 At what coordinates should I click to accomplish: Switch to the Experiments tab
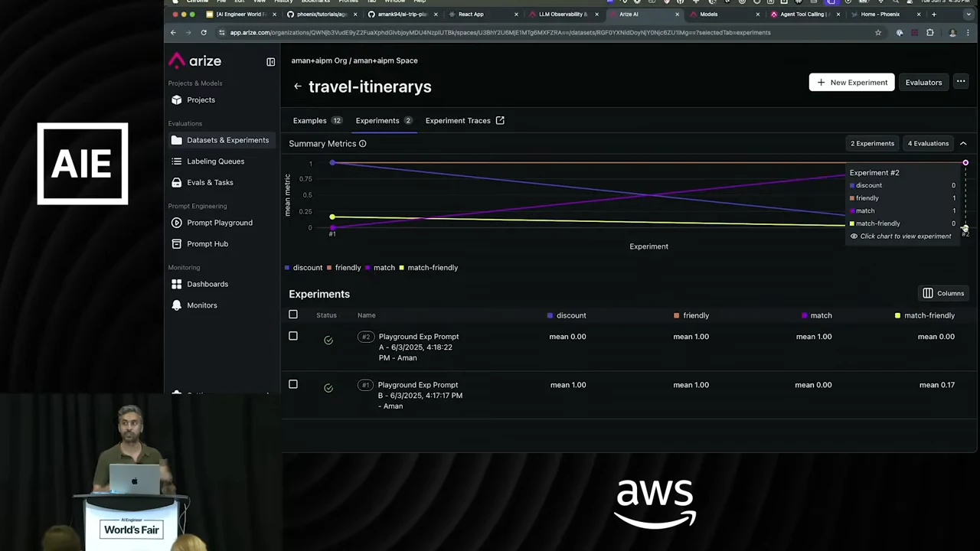coord(384,121)
